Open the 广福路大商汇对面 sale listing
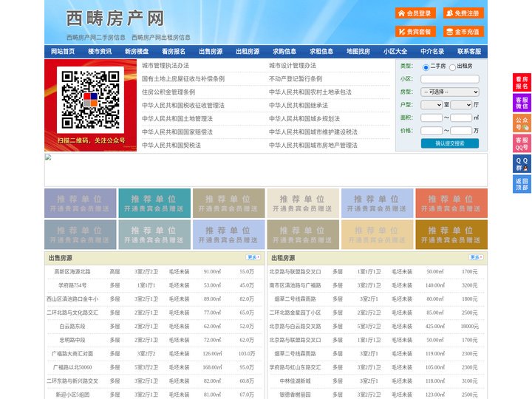The height and width of the screenshot is (399, 532). 72,353
